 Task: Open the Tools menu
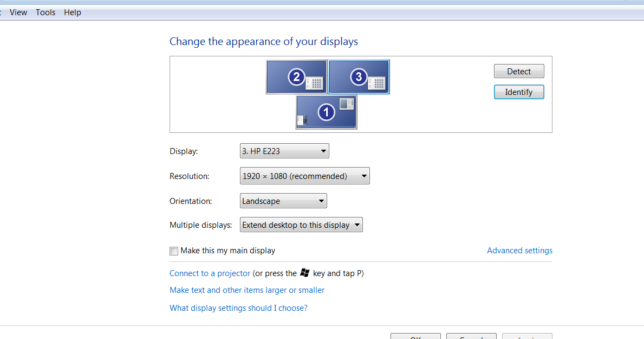[45, 12]
